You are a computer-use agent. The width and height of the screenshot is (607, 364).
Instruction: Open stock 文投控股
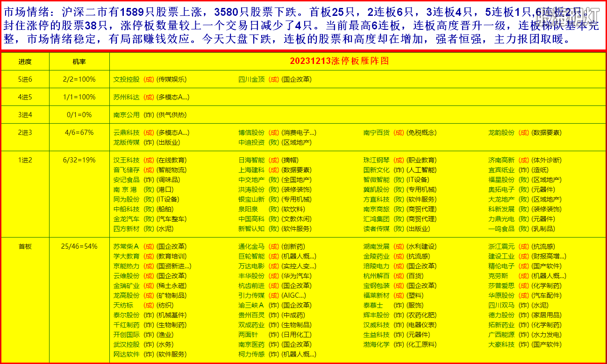coord(126,79)
